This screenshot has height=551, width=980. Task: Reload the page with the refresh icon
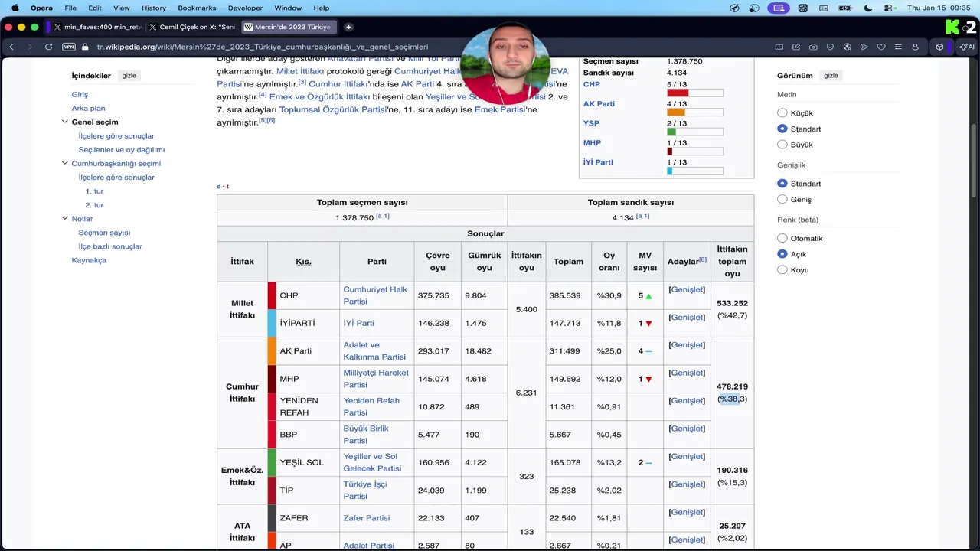(48, 47)
